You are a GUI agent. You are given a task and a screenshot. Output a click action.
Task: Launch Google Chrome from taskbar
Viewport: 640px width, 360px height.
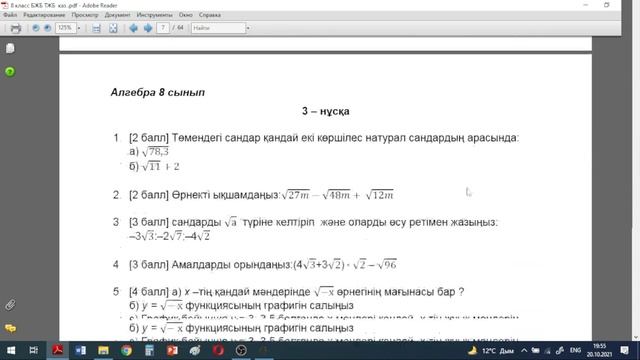pos(127,351)
